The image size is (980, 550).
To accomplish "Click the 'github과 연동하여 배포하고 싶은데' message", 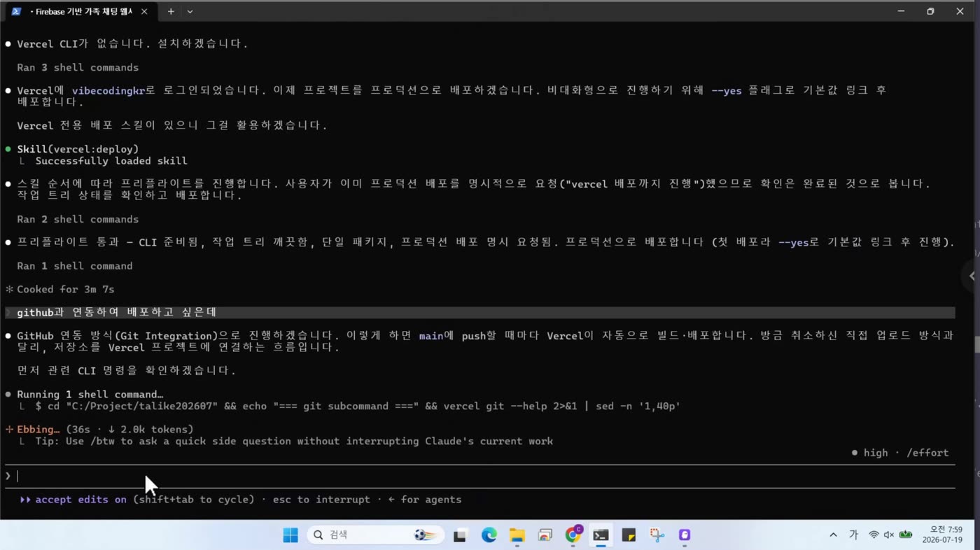I will [x=116, y=313].
